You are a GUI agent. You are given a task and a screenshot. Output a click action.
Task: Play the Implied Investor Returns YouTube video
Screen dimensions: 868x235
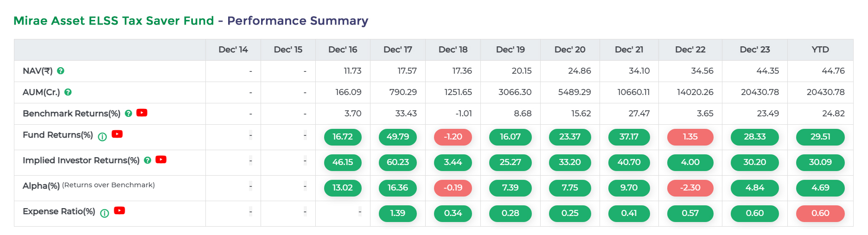pyautogui.click(x=161, y=159)
